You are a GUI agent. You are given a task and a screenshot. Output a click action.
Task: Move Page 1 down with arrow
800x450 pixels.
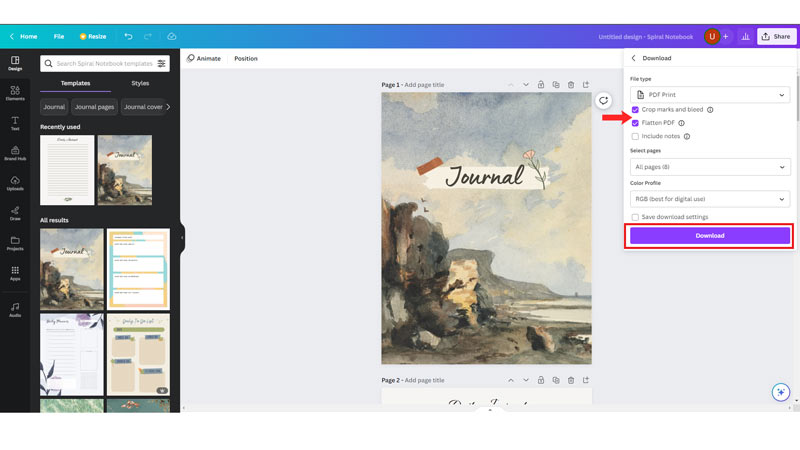526,85
